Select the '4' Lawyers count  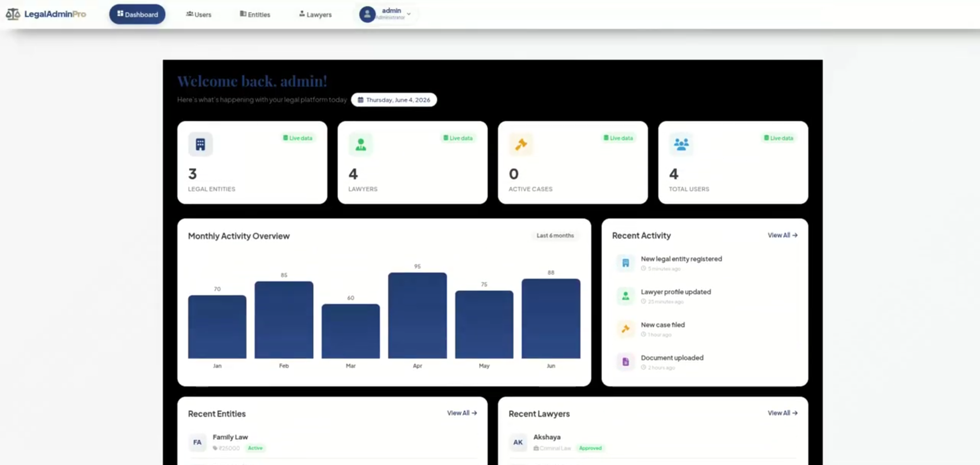[x=353, y=174]
